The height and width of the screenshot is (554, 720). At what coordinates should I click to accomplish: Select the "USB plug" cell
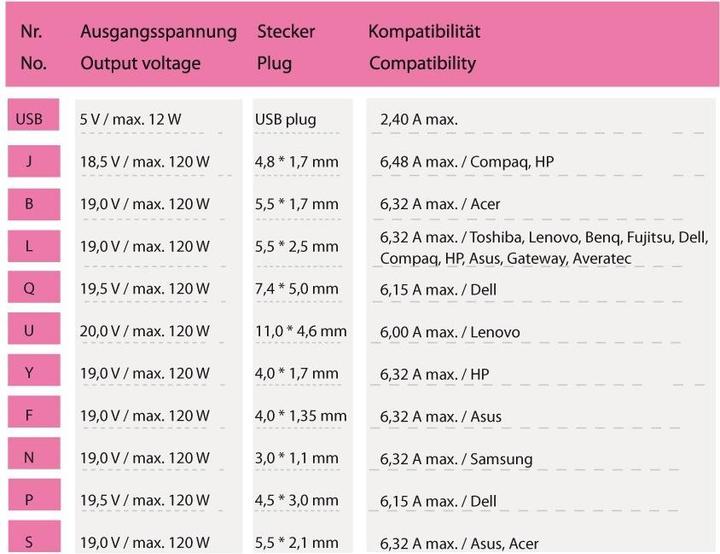(x=286, y=119)
